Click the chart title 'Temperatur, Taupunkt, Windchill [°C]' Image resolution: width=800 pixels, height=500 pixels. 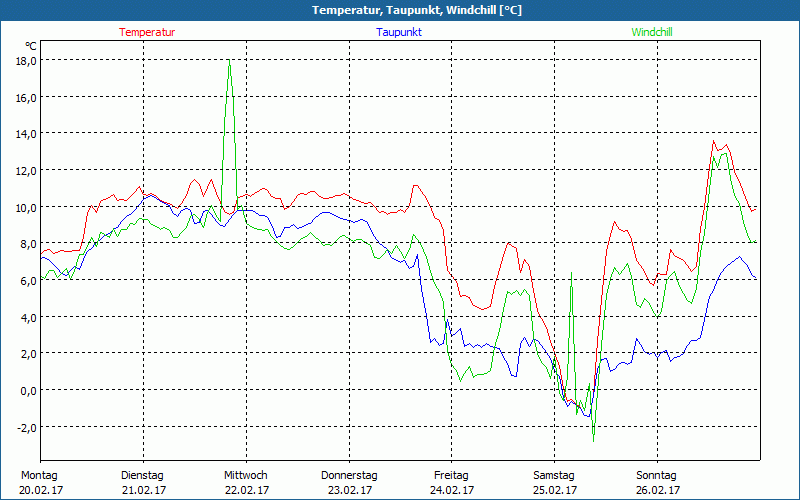pyautogui.click(x=417, y=10)
